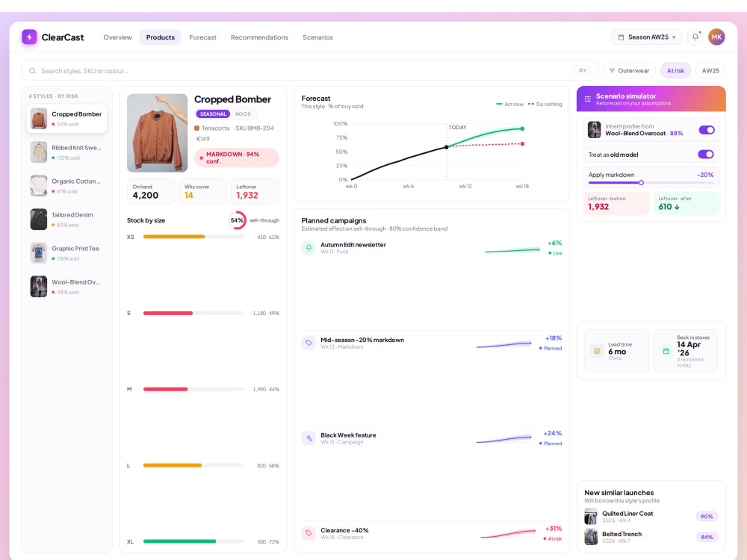Screen dimensions: 747x560
Task: Click the Wool-Blend Overcoat profile thumbnail in simulator
Action: click(x=594, y=129)
